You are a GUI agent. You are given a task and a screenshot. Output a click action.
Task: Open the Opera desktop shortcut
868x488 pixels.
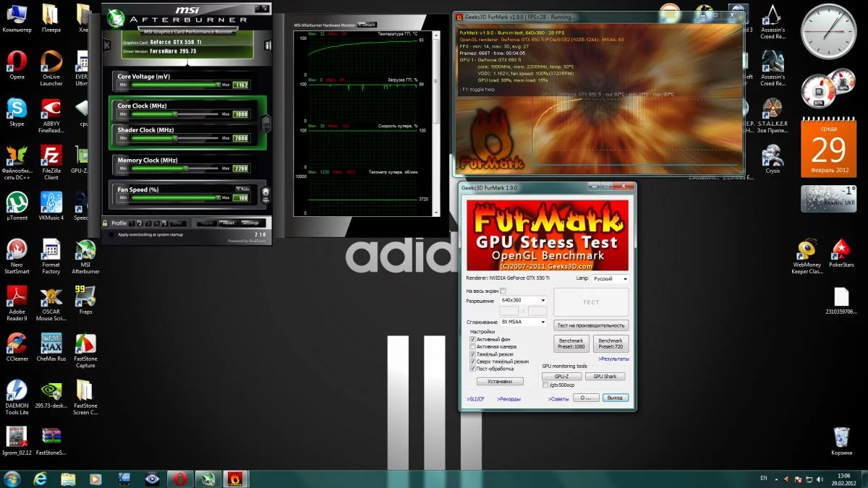pyautogui.click(x=17, y=65)
